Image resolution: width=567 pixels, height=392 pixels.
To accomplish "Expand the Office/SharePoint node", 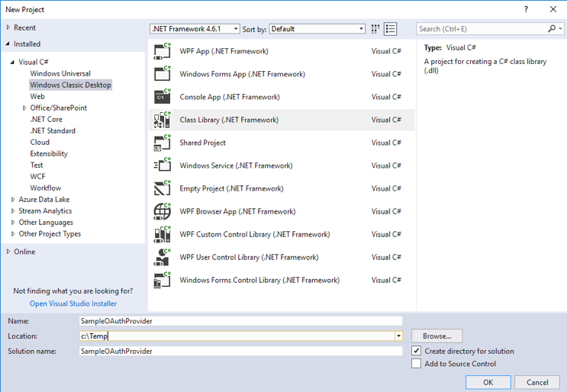I will pyautogui.click(x=24, y=108).
